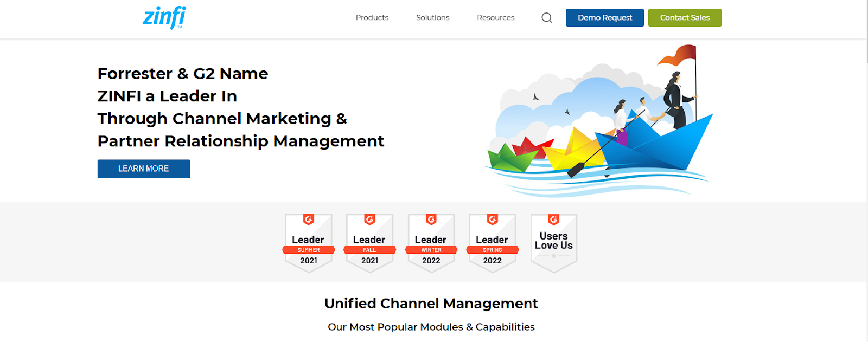Click the Contact Sales button
This screenshot has height=342, width=868.
click(x=685, y=18)
